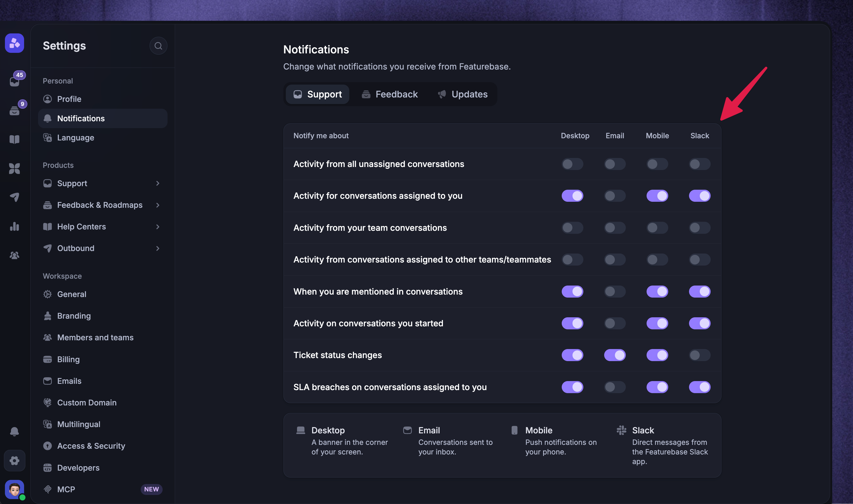Click the Slack logo icon in legend
The width and height of the screenshot is (853, 504).
(621, 430)
